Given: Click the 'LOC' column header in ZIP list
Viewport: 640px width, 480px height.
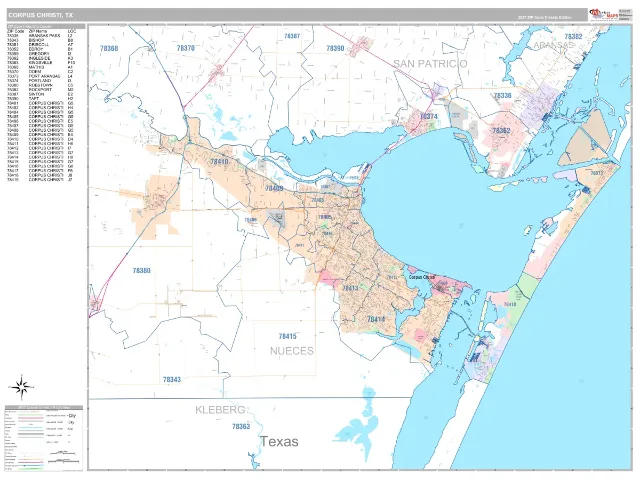Looking at the screenshot, I should point(72,31).
